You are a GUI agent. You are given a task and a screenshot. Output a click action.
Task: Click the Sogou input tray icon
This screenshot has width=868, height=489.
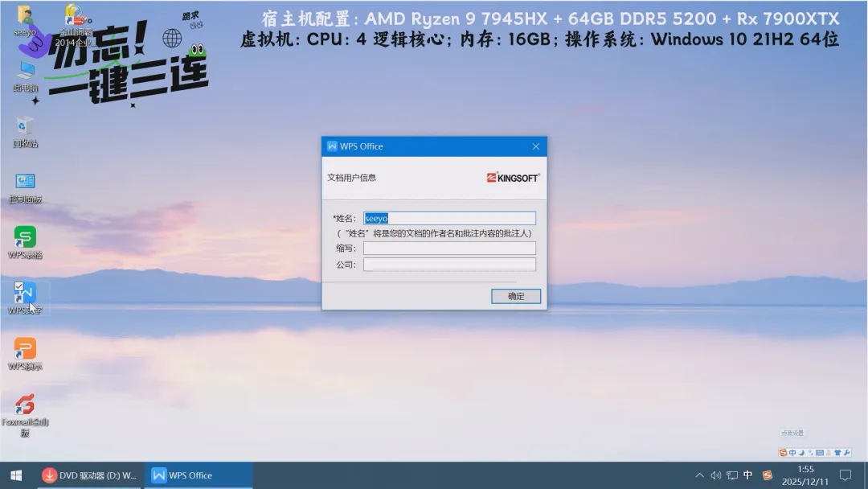point(768,475)
